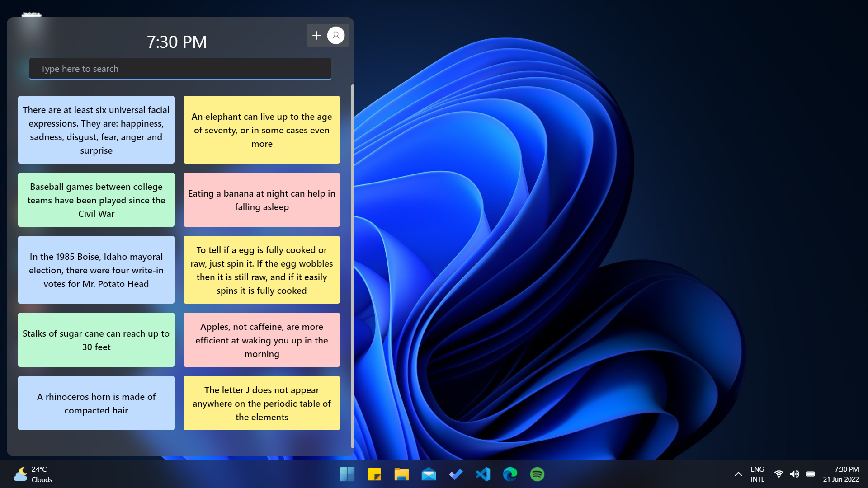Screen dimensions: 868x488
Task: Select the pink banana sleep note
Action: [x=261, y=200]
